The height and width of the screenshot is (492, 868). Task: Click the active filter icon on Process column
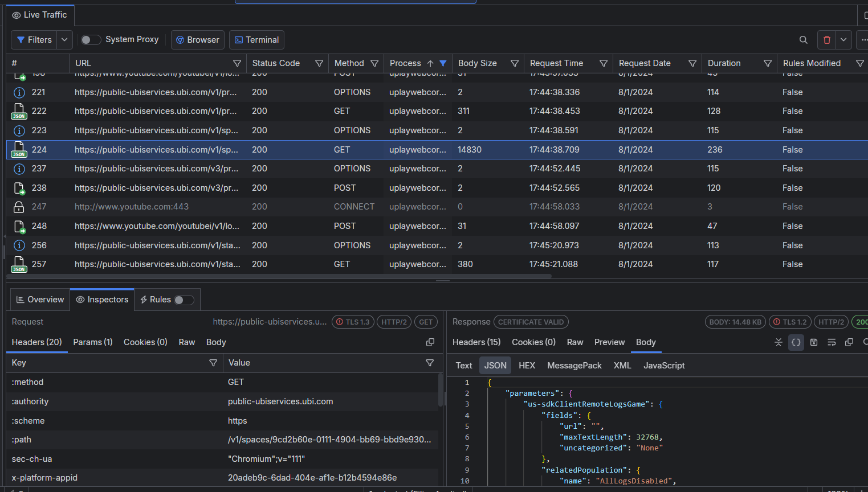pos(443,63)
